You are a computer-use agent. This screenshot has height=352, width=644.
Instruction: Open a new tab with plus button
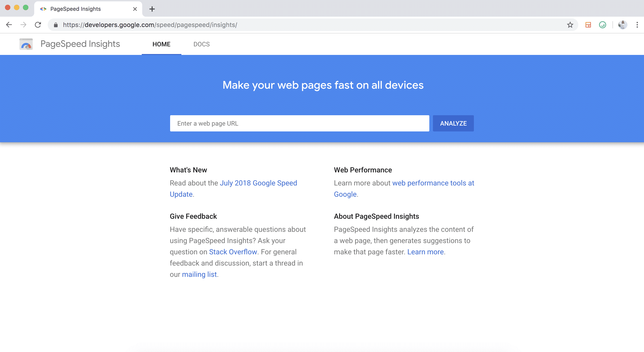tap(152, 9)
